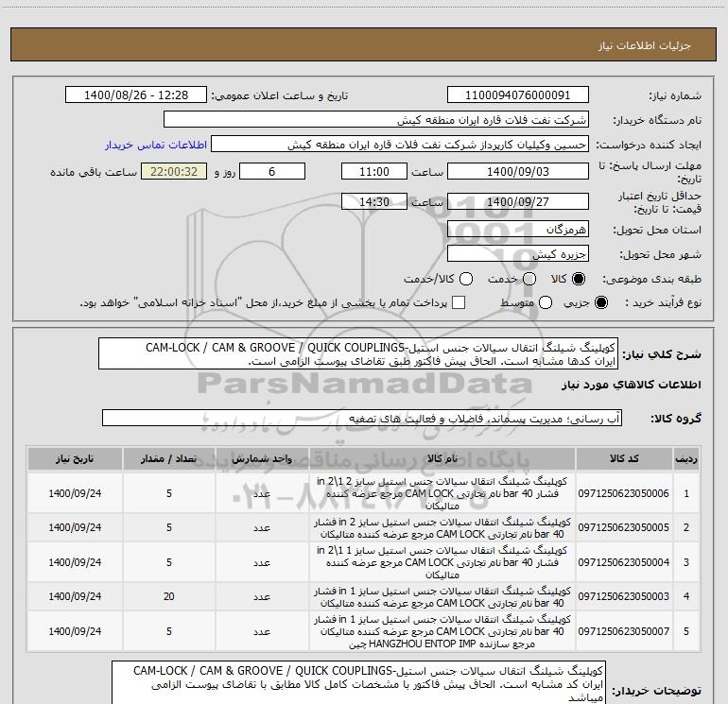Open اطلاعات تماس خریدار link
The image size is (728, 704).
tap(156, 145)
